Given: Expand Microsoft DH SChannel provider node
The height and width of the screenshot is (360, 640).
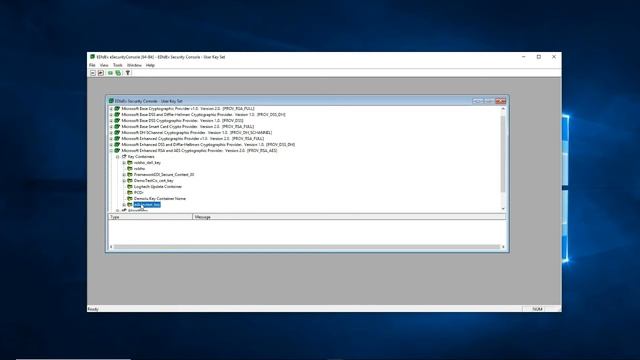Looking at the screenshot, I should tap(111, 133).
